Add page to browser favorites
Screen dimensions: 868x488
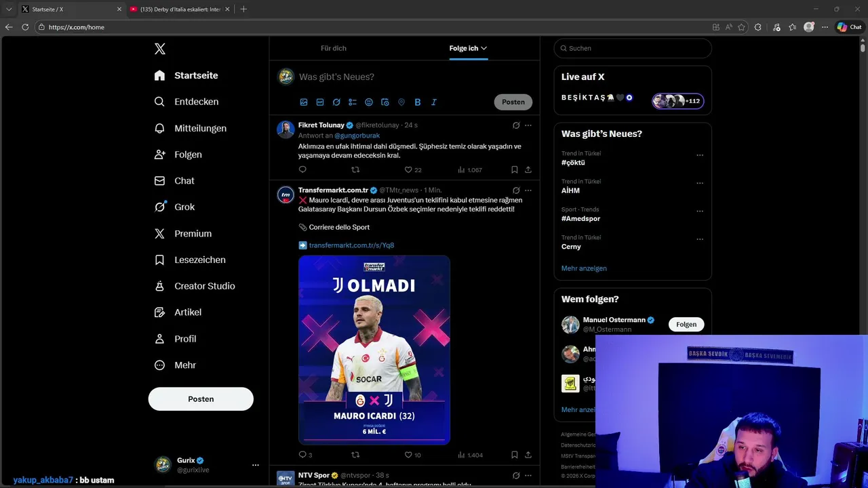[x=741, y=27]
